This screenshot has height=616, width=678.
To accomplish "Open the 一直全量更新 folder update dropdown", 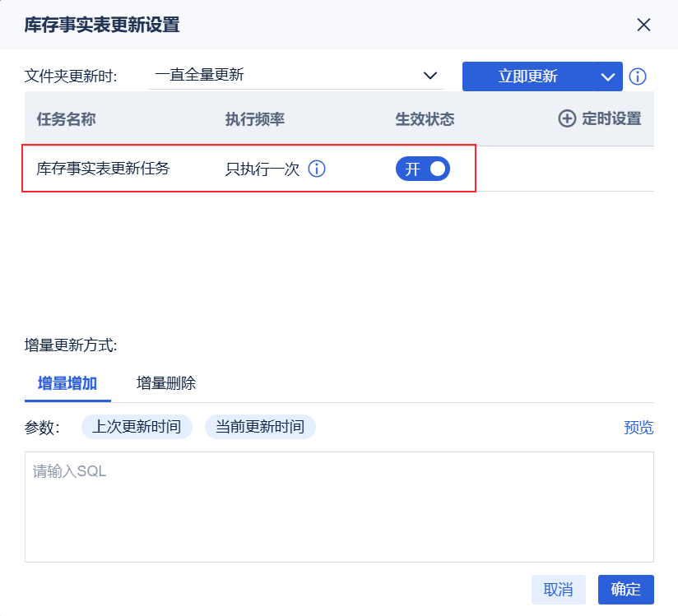I will pos(288,76).
